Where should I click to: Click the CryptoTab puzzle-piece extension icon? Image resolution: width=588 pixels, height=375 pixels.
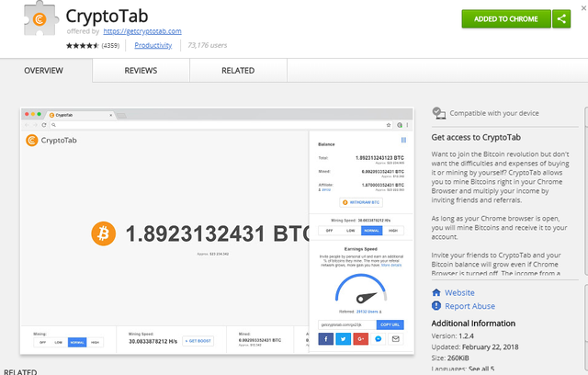pyautogui.click(x=41, y=19)
